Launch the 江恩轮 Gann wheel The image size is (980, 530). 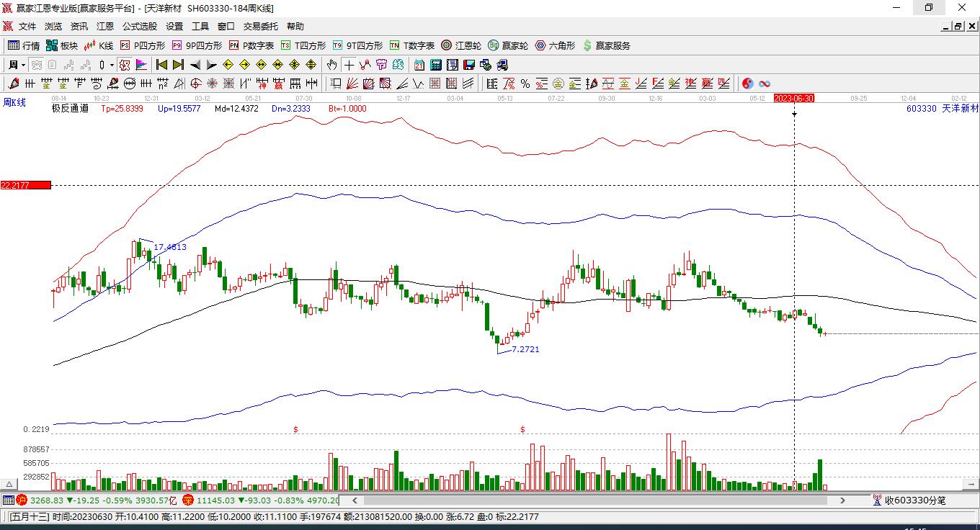tap(461, 45)
